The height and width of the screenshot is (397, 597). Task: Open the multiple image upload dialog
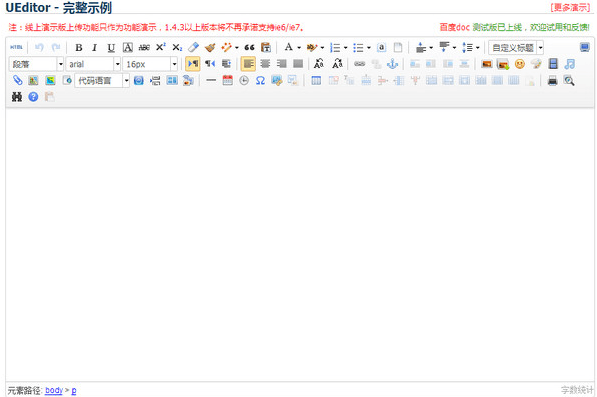503,64
